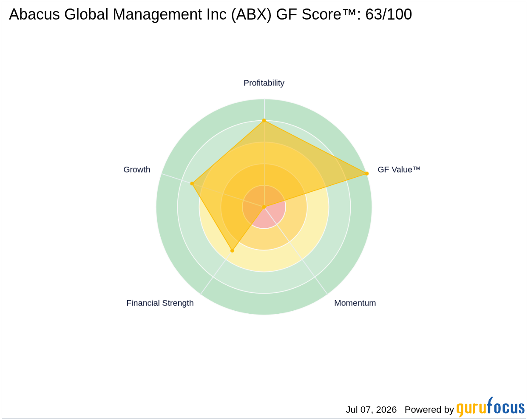528x420 pixels.
Task: Select the Growth axis label
Action: coord(137,170)
